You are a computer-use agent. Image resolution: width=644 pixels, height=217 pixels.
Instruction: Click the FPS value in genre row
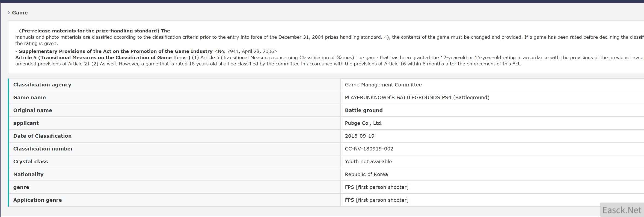(x=376, y=187)
